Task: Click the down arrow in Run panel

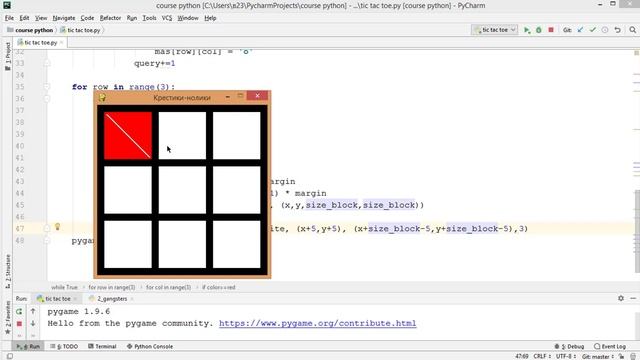Action: click(x=33, y=324)
